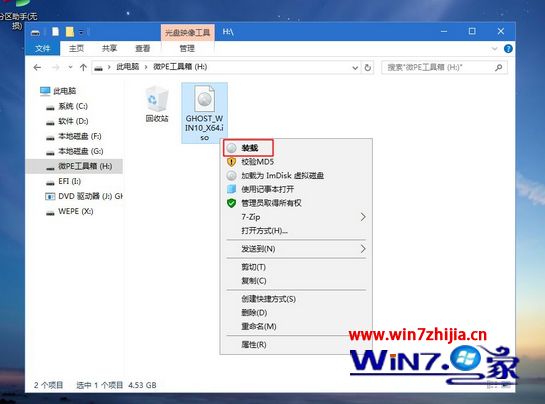Refresh the current folder
Screen dimensions: 545x404
click(x=367, y=68)
